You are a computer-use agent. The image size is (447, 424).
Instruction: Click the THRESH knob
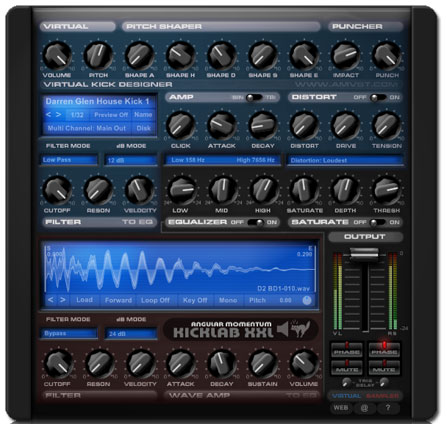387,190
